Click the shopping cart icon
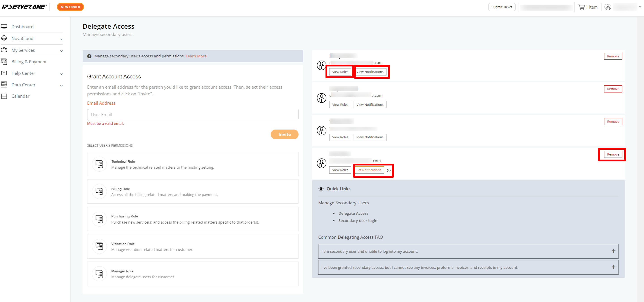The image size is (644, 302). (581, 7)
